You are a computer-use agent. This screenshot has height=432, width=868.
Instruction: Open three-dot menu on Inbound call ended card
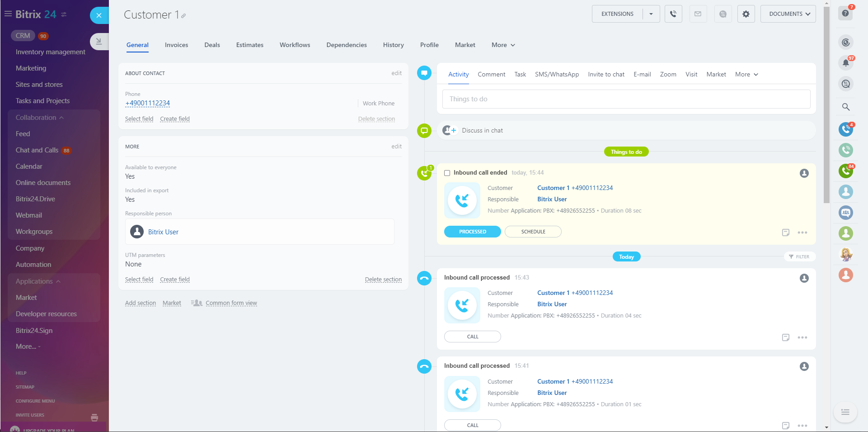click(x=802, y=233)
